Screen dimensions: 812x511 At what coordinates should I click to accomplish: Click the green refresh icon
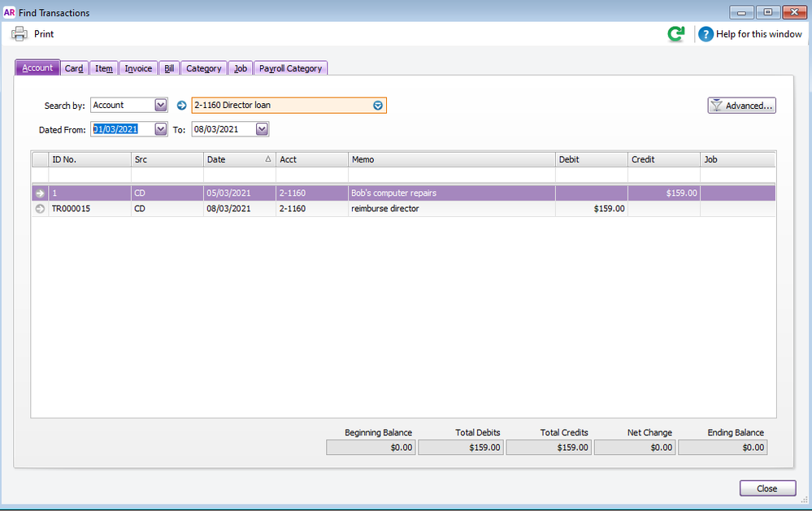pos(675,34)
